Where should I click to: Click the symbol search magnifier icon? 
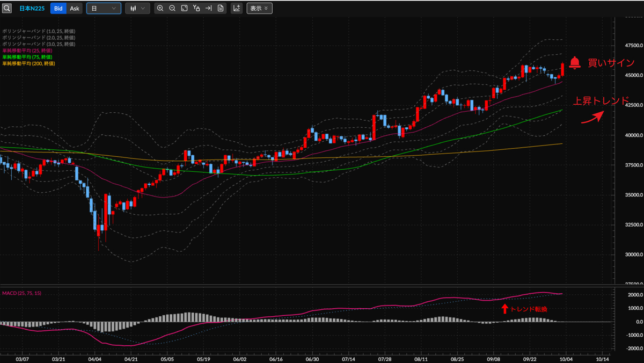pos(7,9)
